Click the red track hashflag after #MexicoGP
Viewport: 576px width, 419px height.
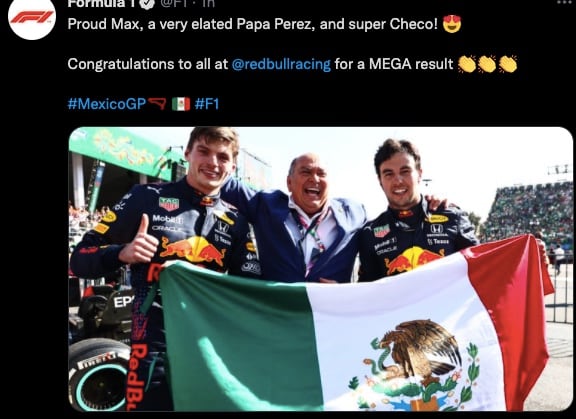click(x=157, y=104)
